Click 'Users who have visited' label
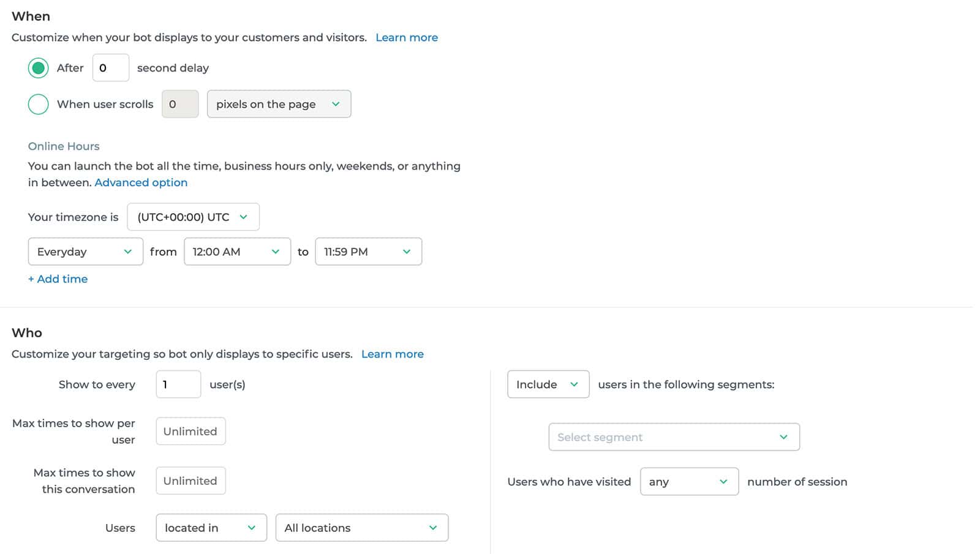 (x=569, y=482)
